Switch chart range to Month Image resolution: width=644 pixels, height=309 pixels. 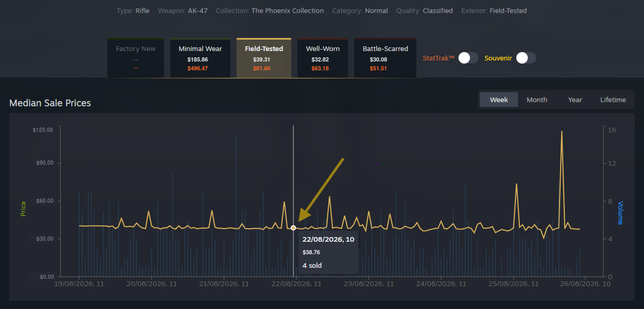point(537,100)
